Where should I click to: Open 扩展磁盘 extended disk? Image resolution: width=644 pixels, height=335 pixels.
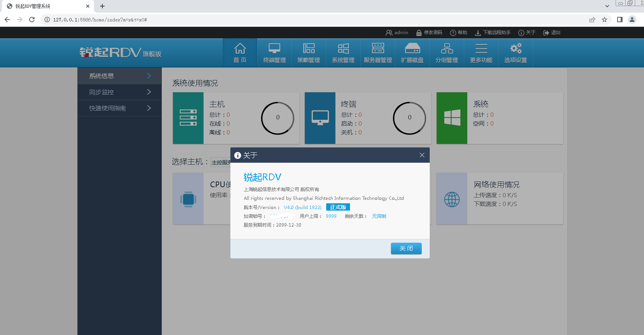click(412, 53)
